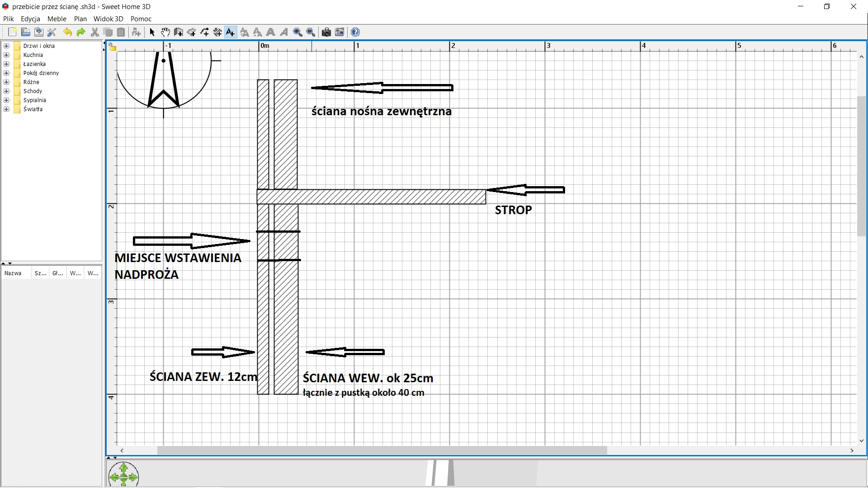Activate the Add text tool
The image size is (868, 488).
(x=231, y=32)
